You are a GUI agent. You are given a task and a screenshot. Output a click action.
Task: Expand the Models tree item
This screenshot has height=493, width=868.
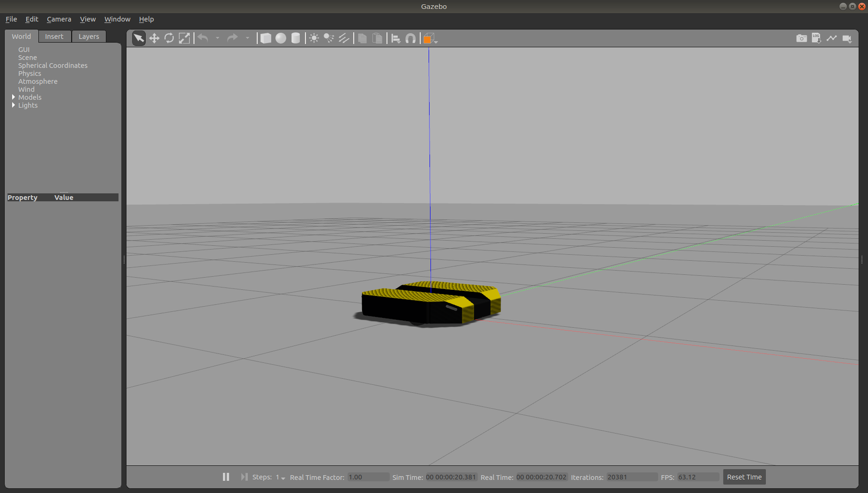click(x=13, y=97)
